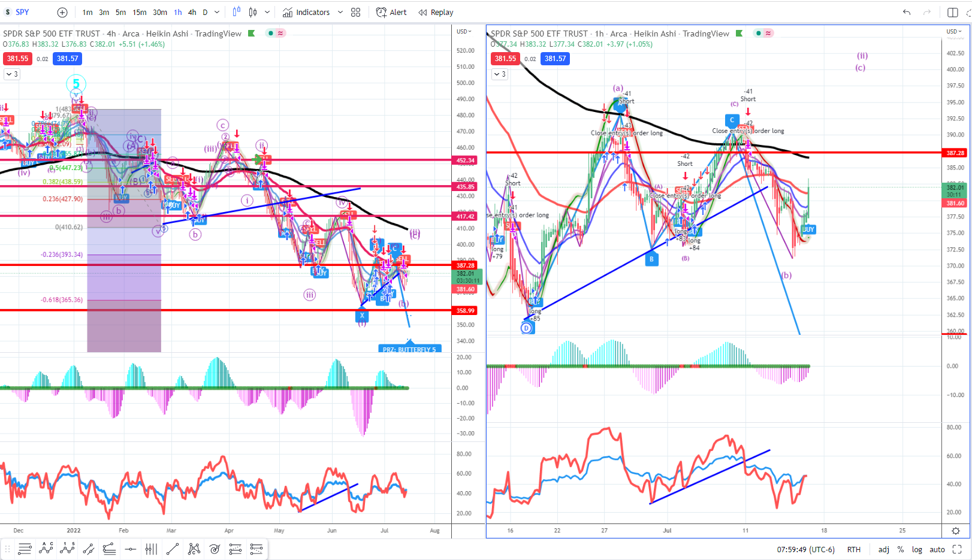Select the Fib time zone tool
972x560 pixels.
tap(151, 549)
